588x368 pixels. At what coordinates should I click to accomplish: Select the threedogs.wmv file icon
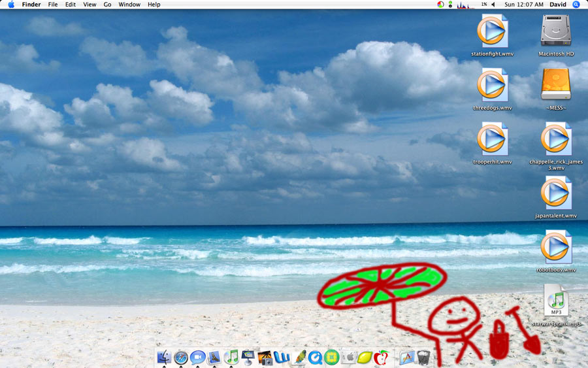[493, 85]
